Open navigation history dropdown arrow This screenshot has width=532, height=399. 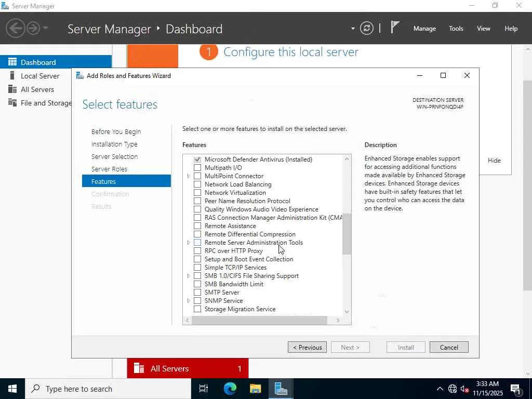click(46, 28)
